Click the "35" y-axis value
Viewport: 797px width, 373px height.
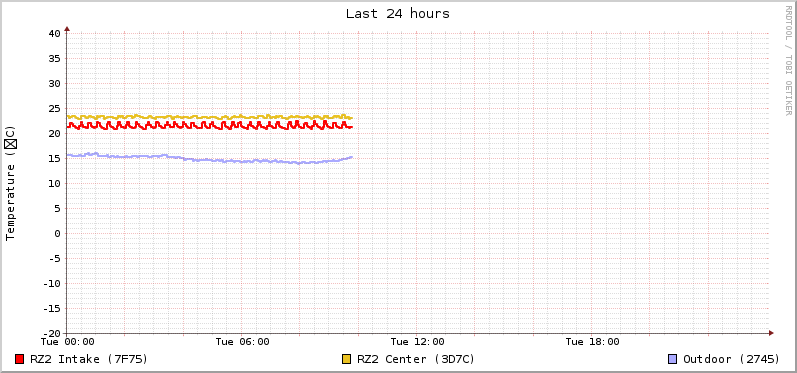point(54,58)
